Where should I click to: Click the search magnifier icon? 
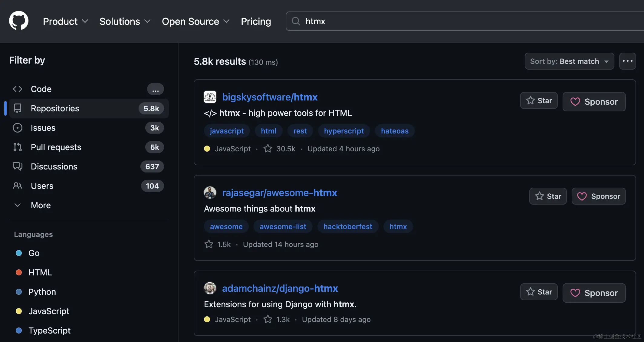[296, 21]
